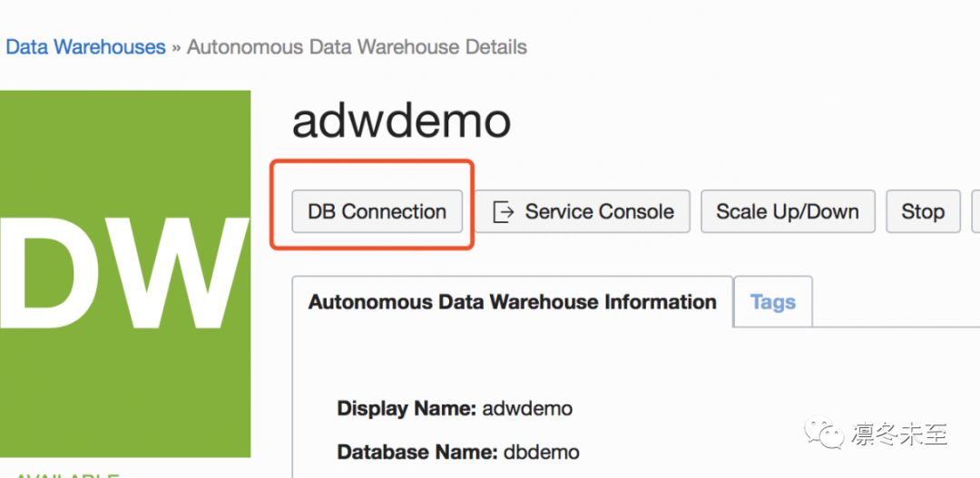The image size is (980, 478).
Task: Click the cut-off button right of Stop
Action: click(x=975, y=212)
